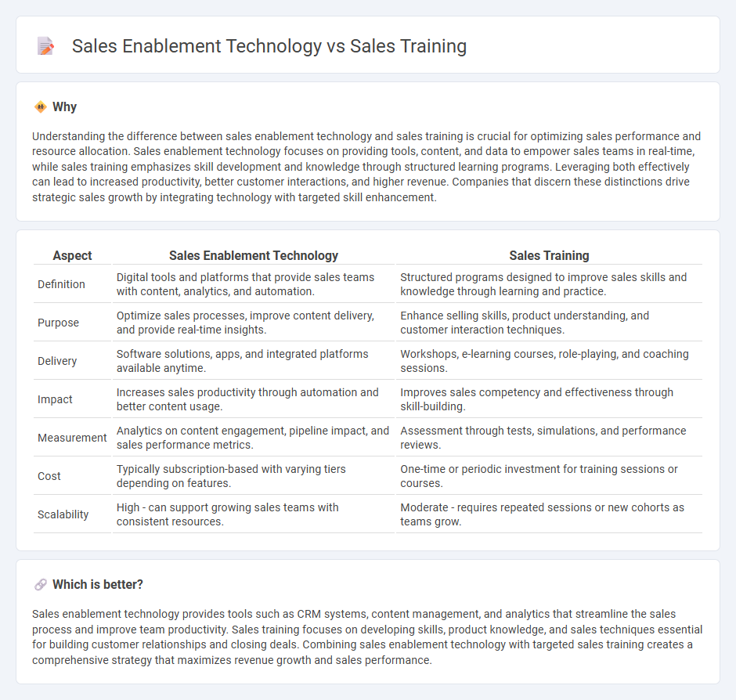Click the orange diamond icon next to Why

41,107
